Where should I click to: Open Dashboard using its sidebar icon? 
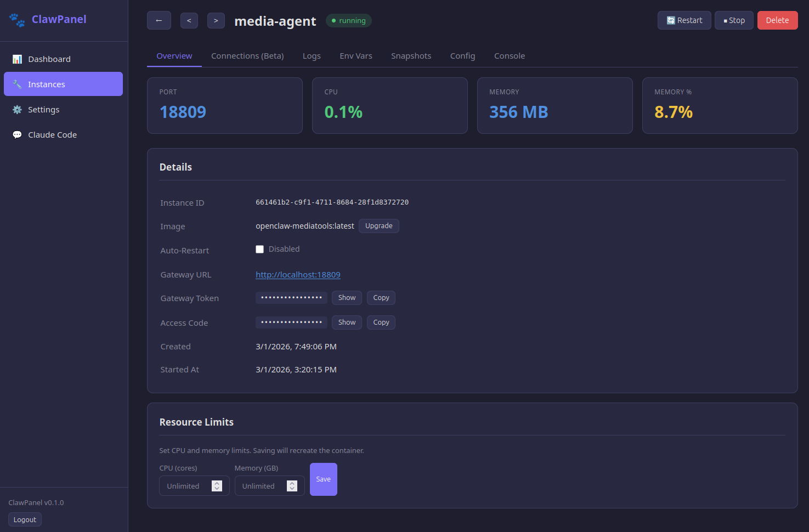pyautogui.click(x=17, y=59)
